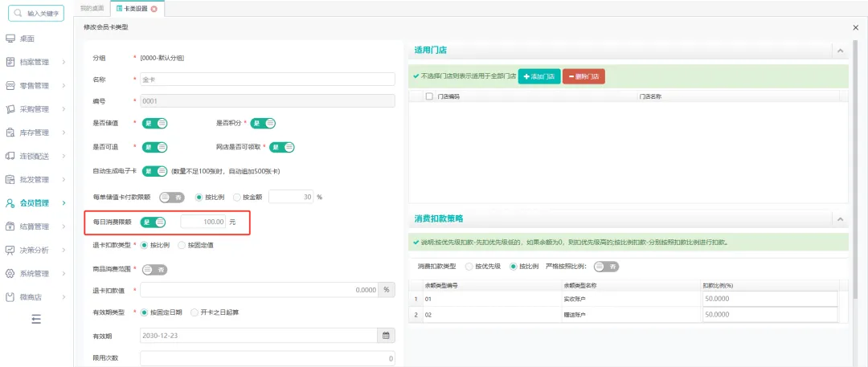Image resolution: width=868 pixels, height=367 pixels.
Task: Select 按固定日期 validity type radio
Action: click(x=145, y=312)
